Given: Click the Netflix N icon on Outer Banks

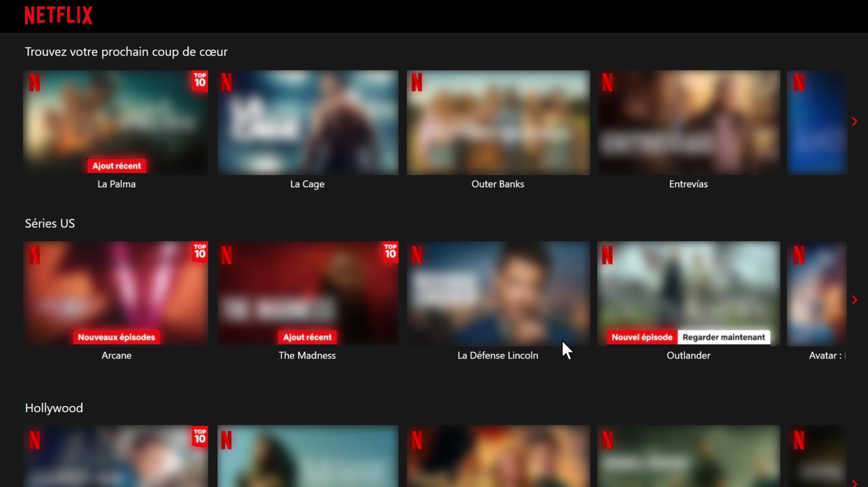Looking at the screenshot, I should 417,83.
